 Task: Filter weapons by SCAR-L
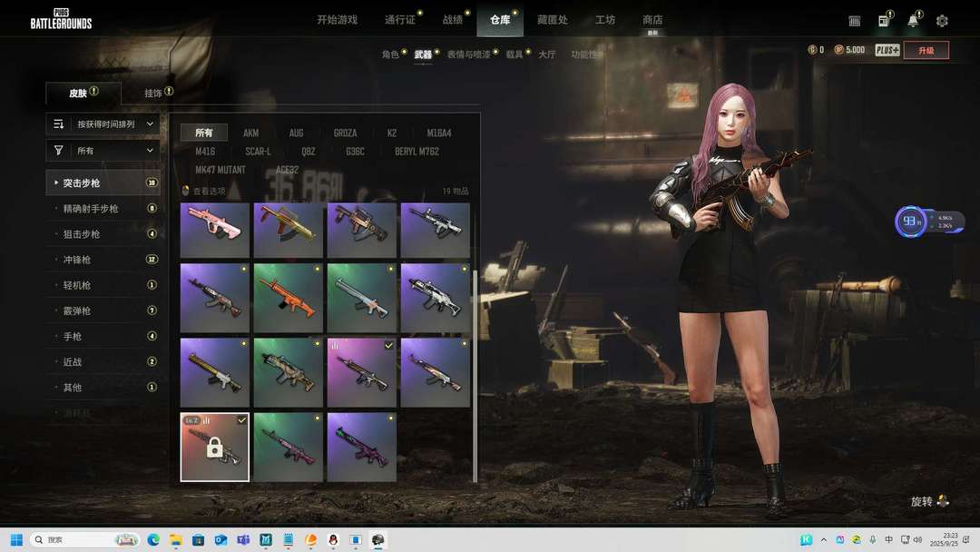(258, 152)
